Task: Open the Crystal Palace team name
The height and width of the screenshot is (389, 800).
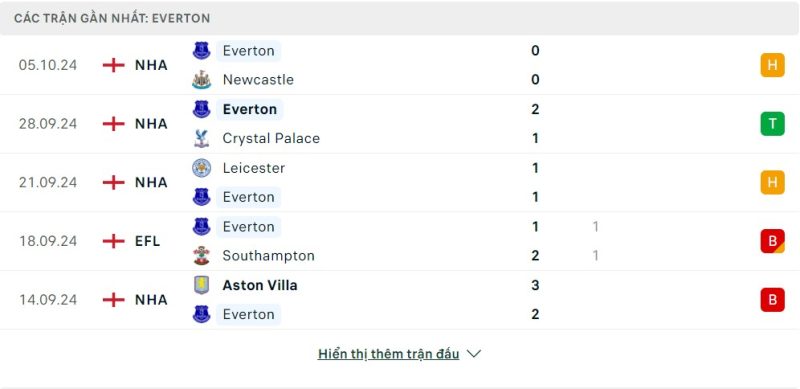Action: coord(271,138)
